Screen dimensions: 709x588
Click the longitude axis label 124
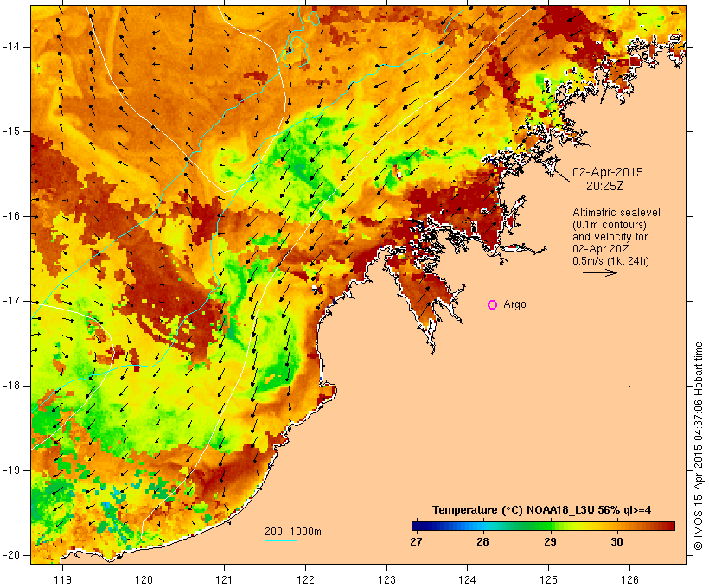point(468,579)
